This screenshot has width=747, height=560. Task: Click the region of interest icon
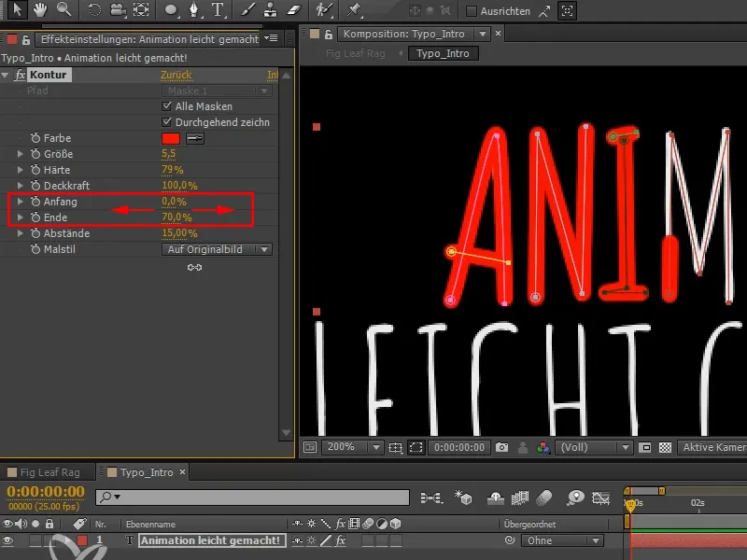pyautogui.click(x=644, y=447)
